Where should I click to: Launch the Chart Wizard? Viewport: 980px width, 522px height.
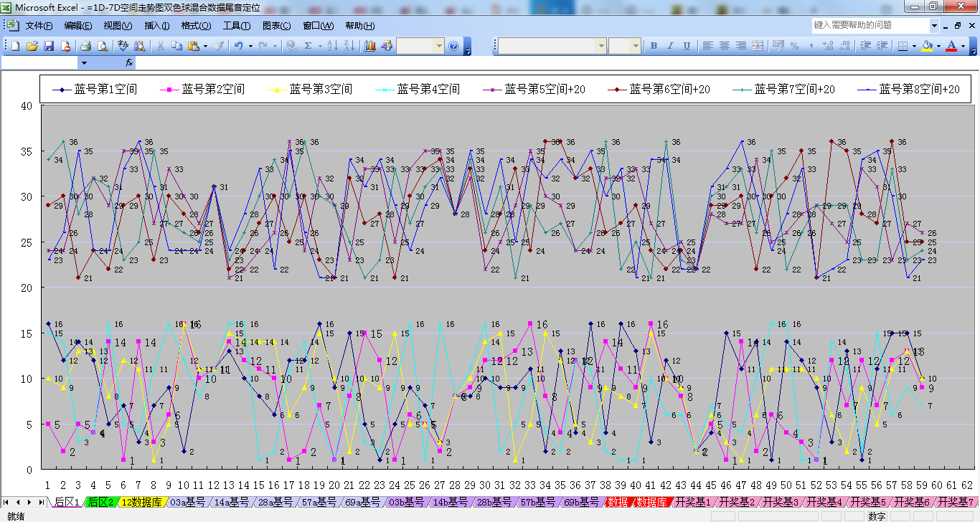pos(369,46)
